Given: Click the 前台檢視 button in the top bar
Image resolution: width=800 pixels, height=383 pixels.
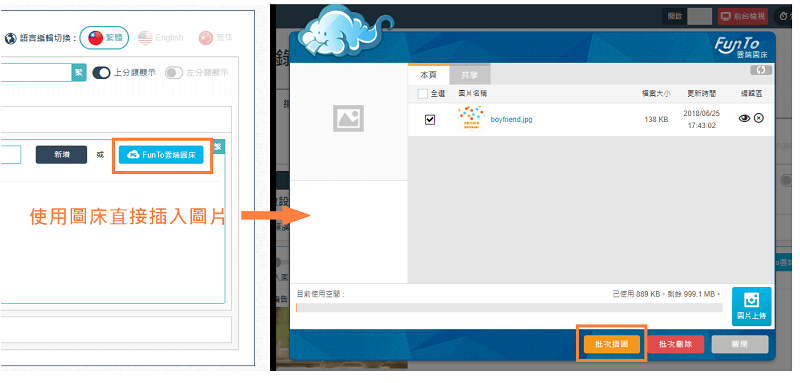Looking at the screenshot, I should pyautogui.click(x=743, y=16).
